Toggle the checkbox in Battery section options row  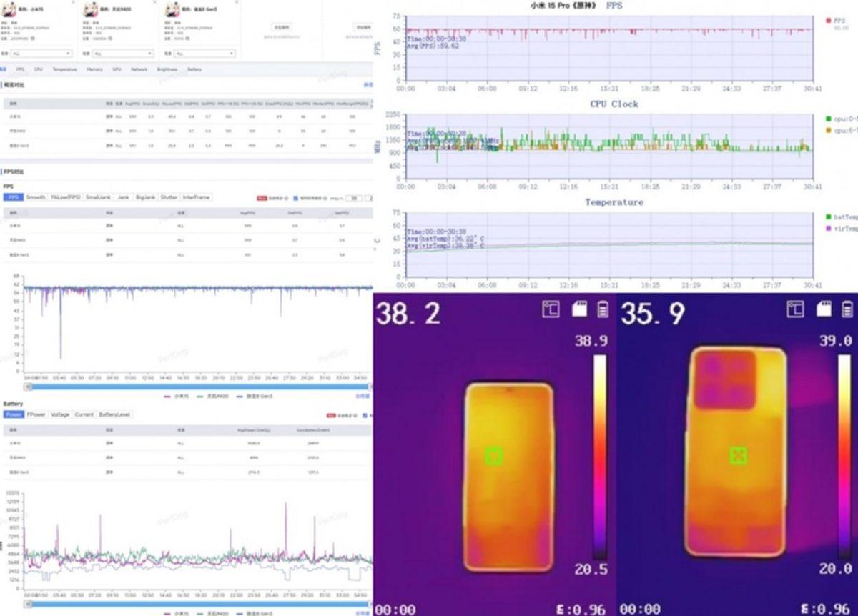[x=364, y=414]
